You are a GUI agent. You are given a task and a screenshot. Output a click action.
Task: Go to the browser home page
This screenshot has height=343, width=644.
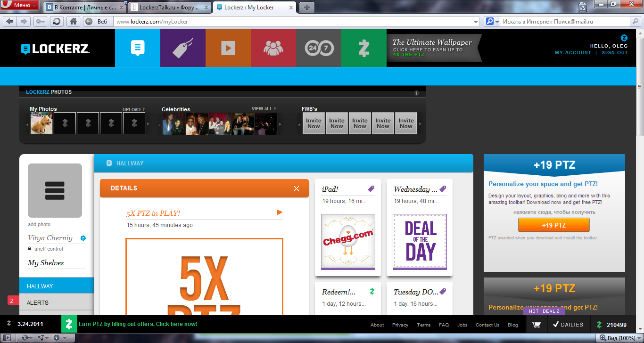tap(73, 21)
